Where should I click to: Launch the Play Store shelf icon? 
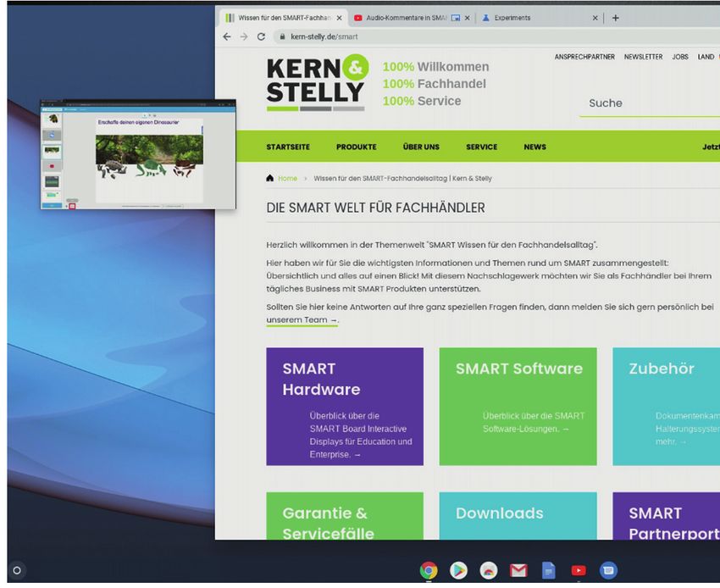pyautogui.click(x=458, y=570)
